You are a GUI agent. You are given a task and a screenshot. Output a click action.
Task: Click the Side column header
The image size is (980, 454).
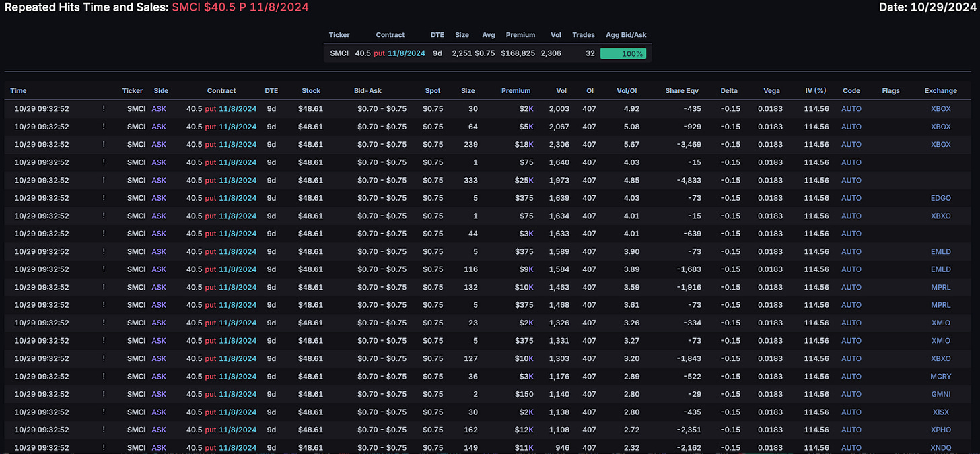click(161, 90)
